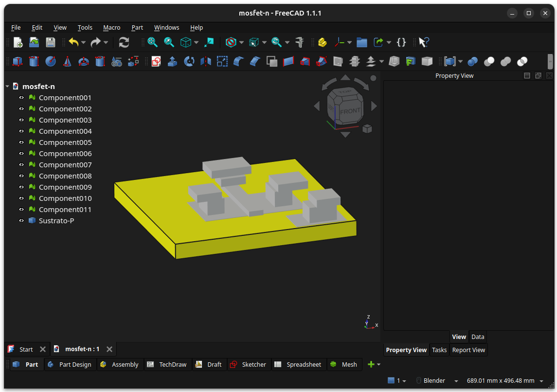Screen dimensions: 557x392
Task: Open the Part menu
Action: pos(137,27)
